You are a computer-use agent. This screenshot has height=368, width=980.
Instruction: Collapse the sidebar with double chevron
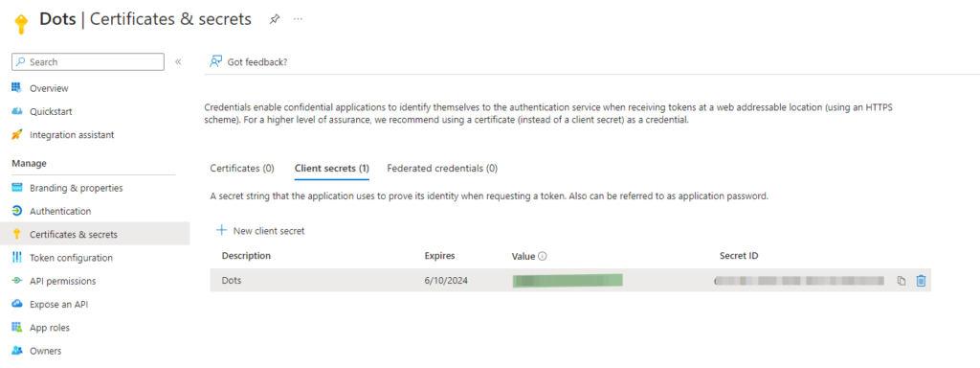[178, 62]
